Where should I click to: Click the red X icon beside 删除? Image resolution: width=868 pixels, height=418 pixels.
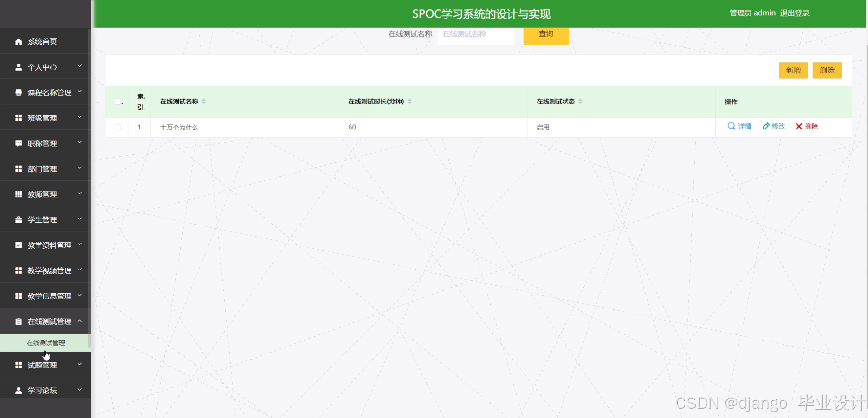(798, 126)
